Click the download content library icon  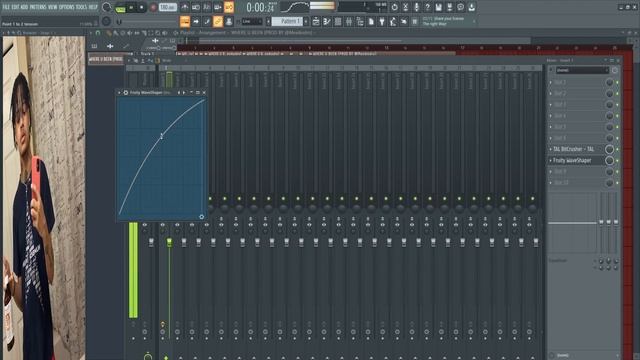click(471, 7)
